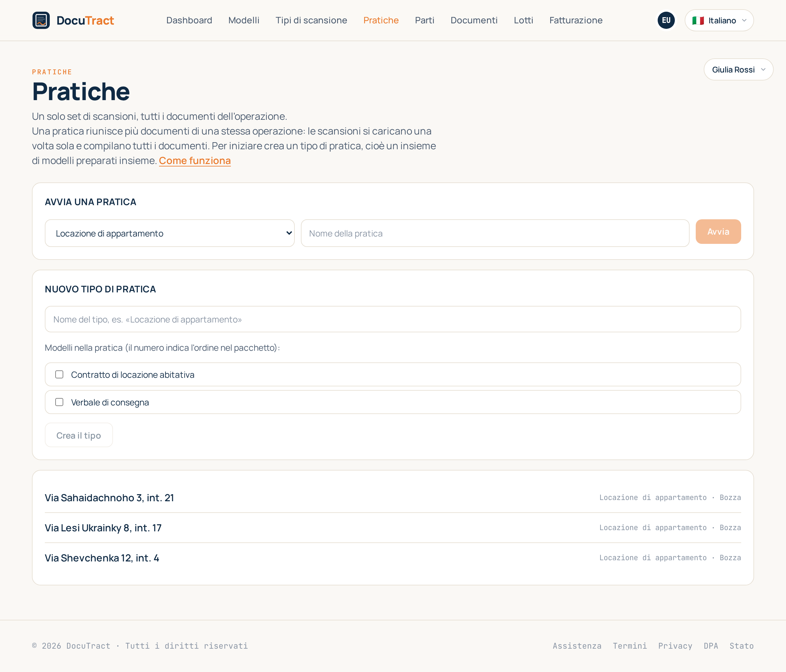Go to Fatturazione

[x=576, y=20]
